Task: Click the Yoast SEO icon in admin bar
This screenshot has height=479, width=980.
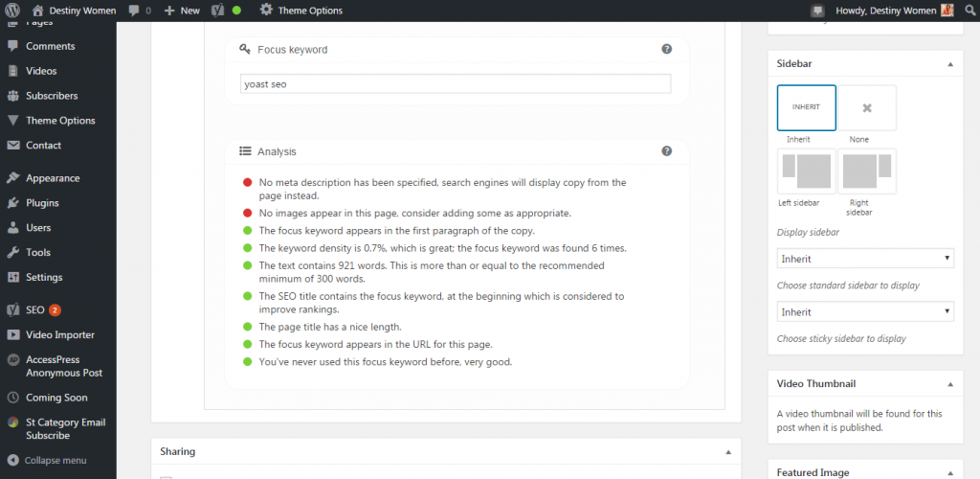Action: (x=217, y=11)
